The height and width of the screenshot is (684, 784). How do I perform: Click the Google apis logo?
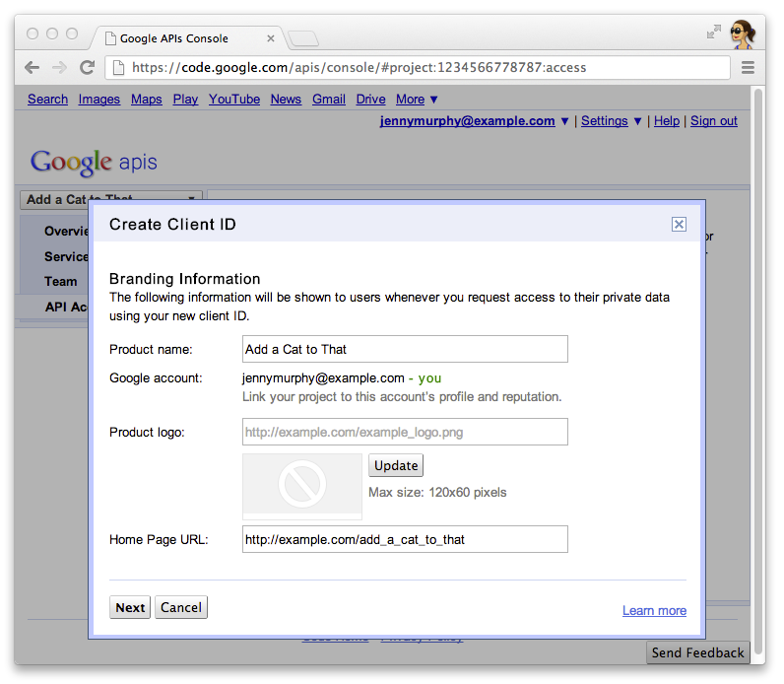pyautogui.click(x=94, y=162)
